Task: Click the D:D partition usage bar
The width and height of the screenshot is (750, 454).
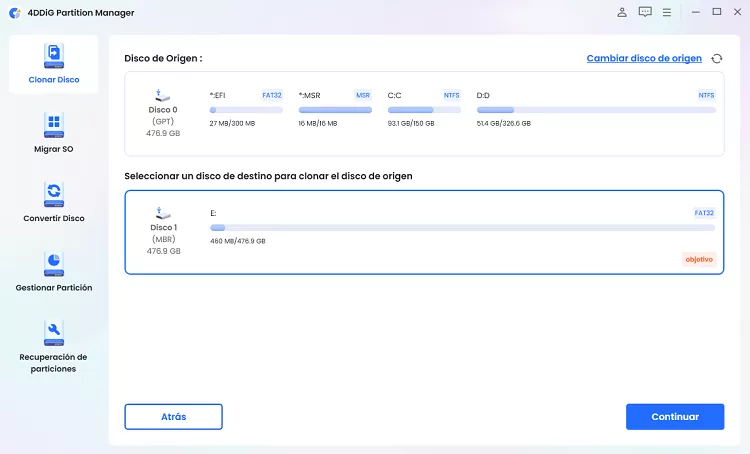Action: pyautogui.click(x=596, y=110)
